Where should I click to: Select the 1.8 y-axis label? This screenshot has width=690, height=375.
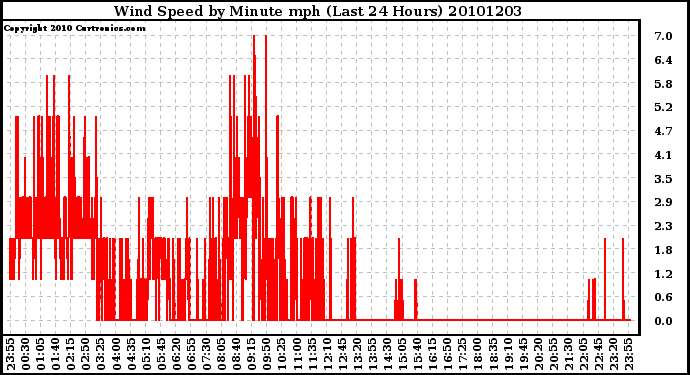coord(663,250)
